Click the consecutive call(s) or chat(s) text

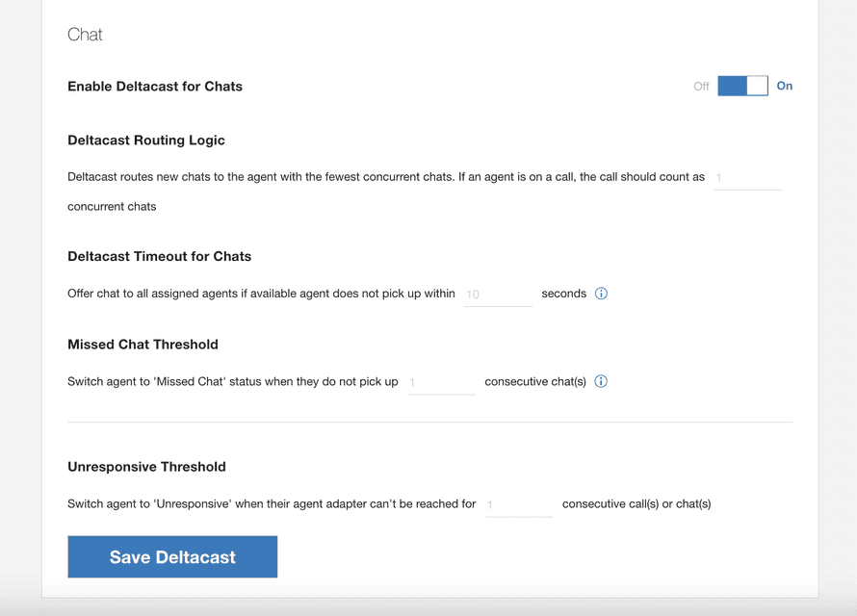[x=636, y=503]
